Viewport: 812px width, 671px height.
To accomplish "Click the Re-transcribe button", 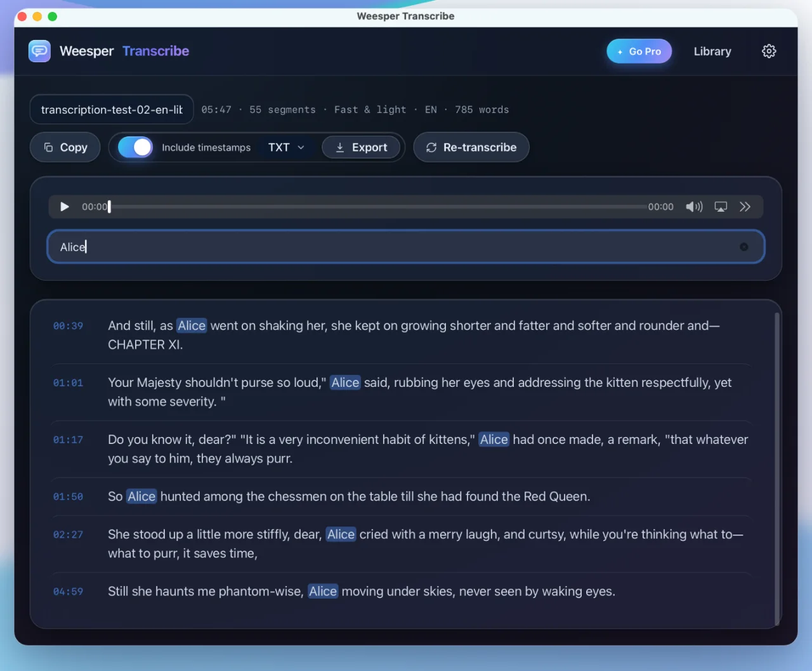I will (x=471, y=147).
